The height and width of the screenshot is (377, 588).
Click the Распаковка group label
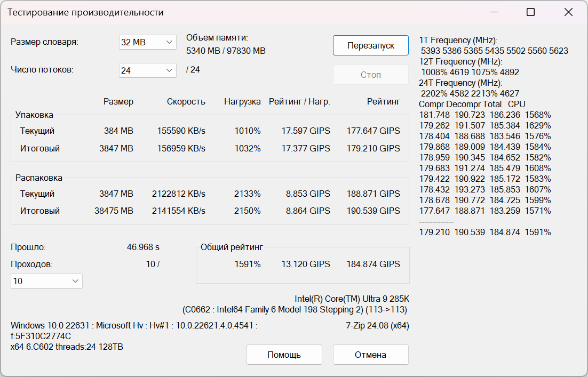point(38,178)
